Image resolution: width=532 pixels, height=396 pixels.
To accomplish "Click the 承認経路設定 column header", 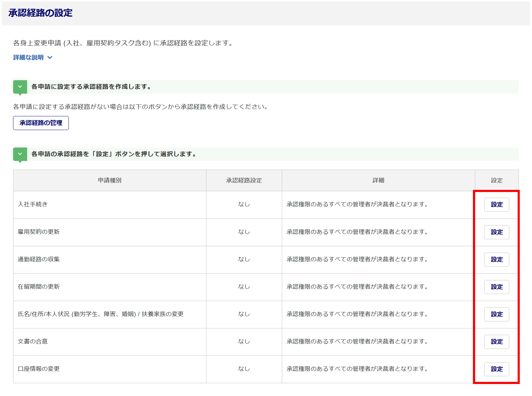I will pyautogui.click(x=244, y=181).
